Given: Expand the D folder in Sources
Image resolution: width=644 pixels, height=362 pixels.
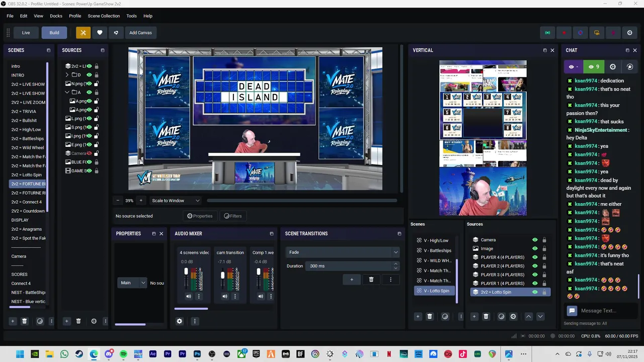Looking at the screenshot, I should click(x=67, y=75).
